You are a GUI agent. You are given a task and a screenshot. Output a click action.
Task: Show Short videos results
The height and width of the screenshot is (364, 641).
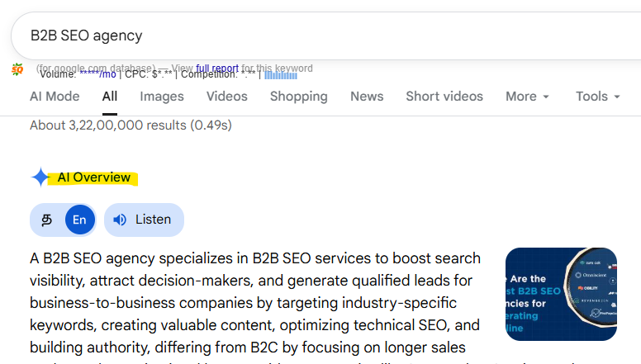[x=444, y=97]
